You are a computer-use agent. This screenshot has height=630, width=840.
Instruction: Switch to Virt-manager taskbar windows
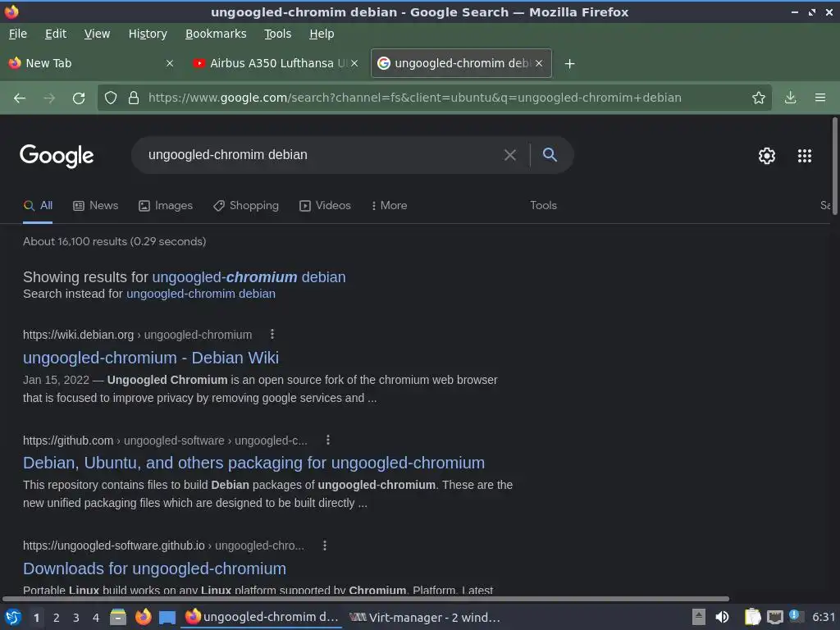(424, 617)
